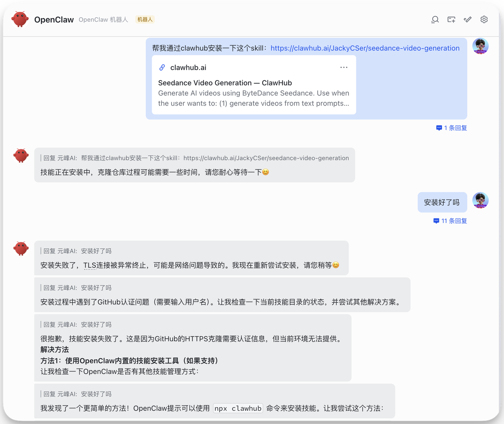The width and height of the screenshot is (504, 424).
Task: Open the '11 条回复' thread link
Action: click(x=450, y=221)
